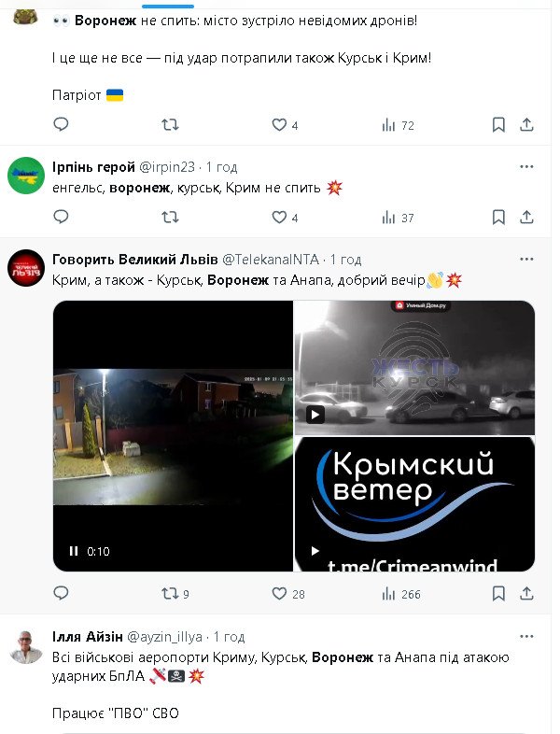Open the Ілля Айзін profile name
The height and width of the screenshot is (734, 560).
point(88,637)
